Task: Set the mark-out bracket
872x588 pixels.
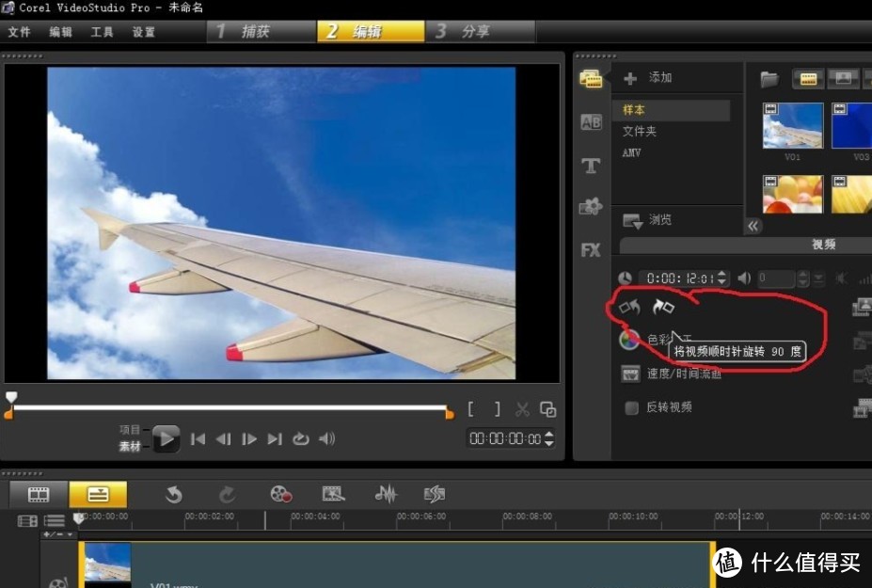Action: pos(498,409)
